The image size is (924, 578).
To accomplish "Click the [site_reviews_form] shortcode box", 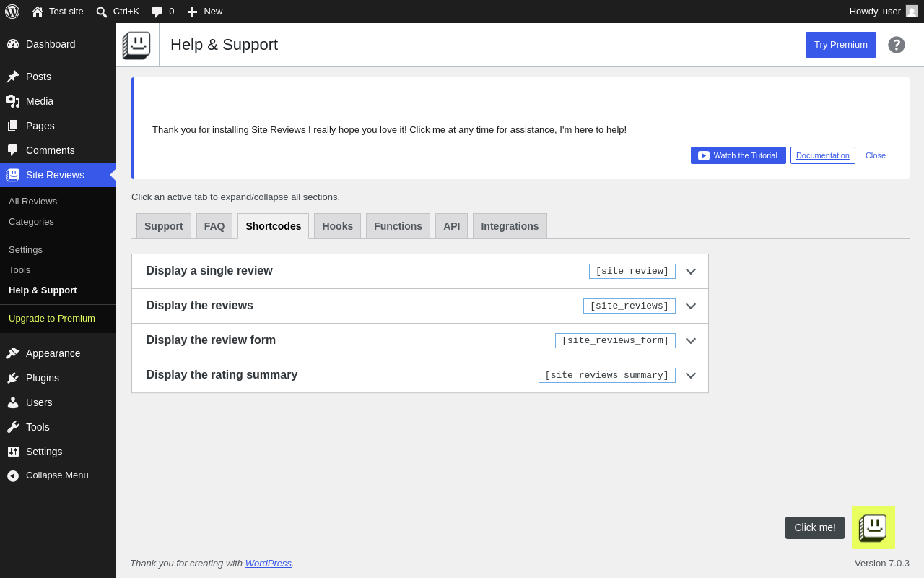I will click(615, 341).
